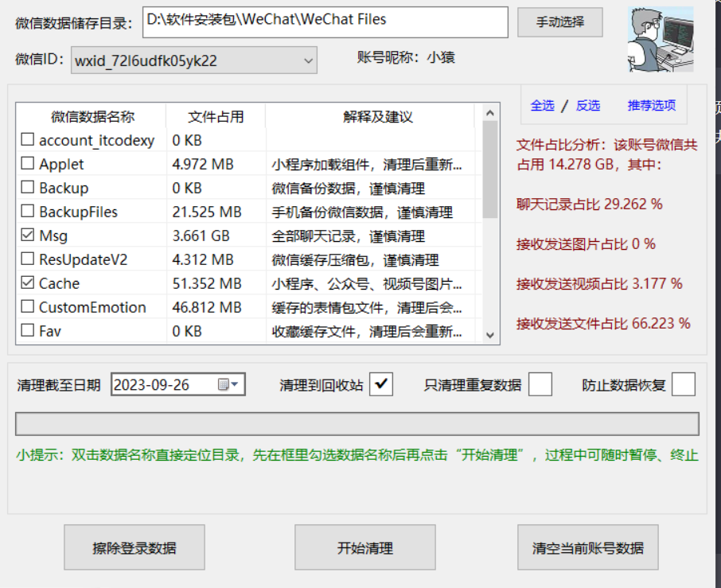Viewport: 721px width, 588px height.
Task: Tick the ResUpdateV2 checkbox
Action: coord(28,259)
